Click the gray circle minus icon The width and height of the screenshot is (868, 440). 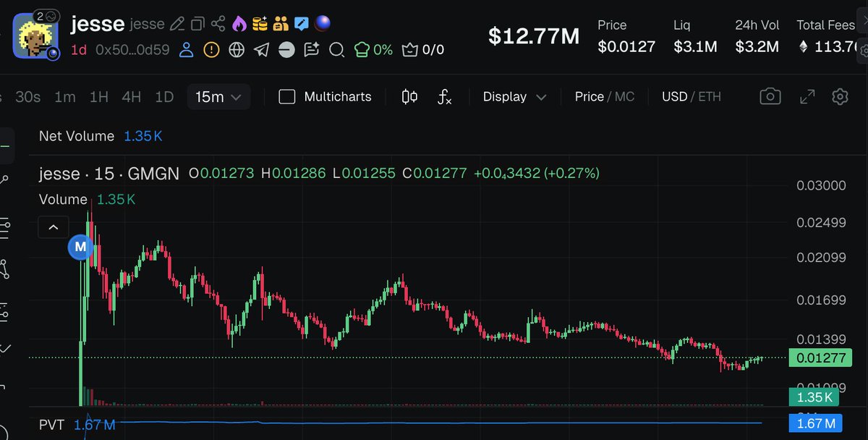coord(286,50)
